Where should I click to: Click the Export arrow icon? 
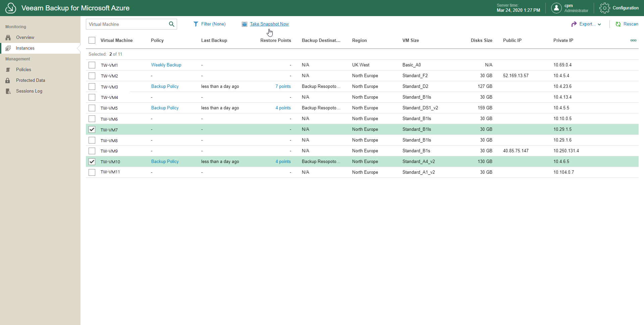click(574, 24)
